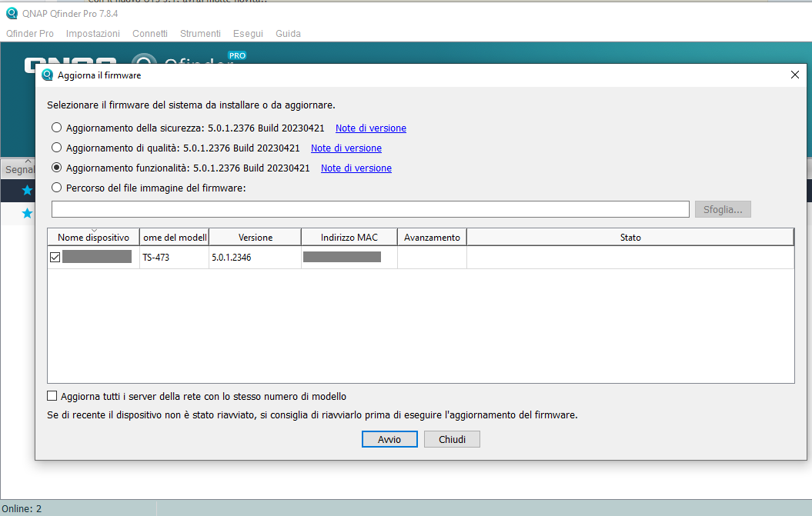Screen dimensions: 812x516
Task: Open the Strumenti menu
Action: (200, 34)
